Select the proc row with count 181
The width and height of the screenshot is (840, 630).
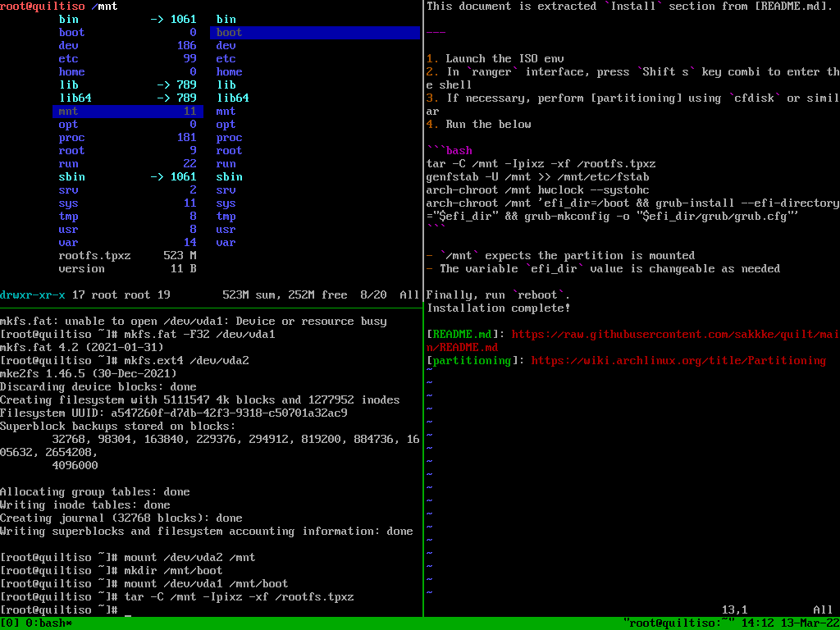pyautogui.click(x=127, y=138)
